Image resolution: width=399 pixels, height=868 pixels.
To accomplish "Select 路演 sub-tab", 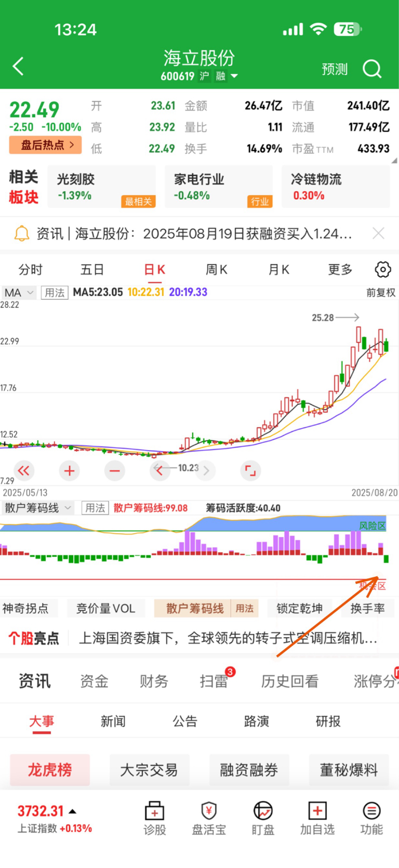I will [257, 721].
